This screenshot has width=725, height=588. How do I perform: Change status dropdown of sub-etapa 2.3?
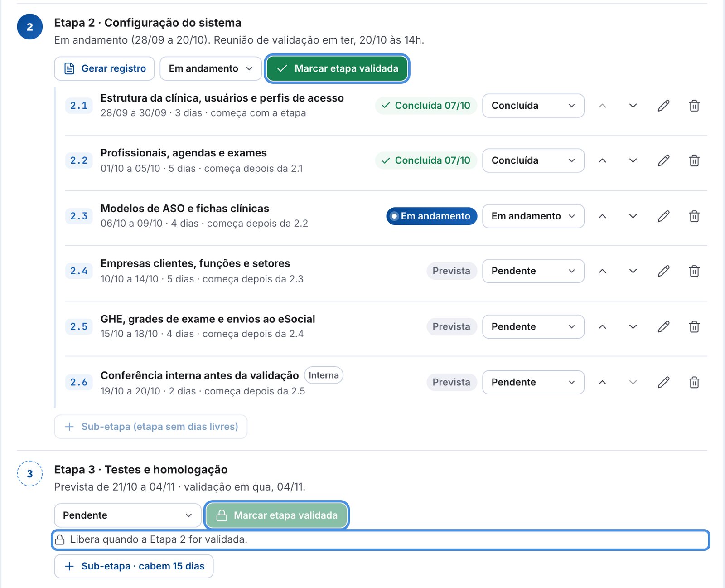533,216
